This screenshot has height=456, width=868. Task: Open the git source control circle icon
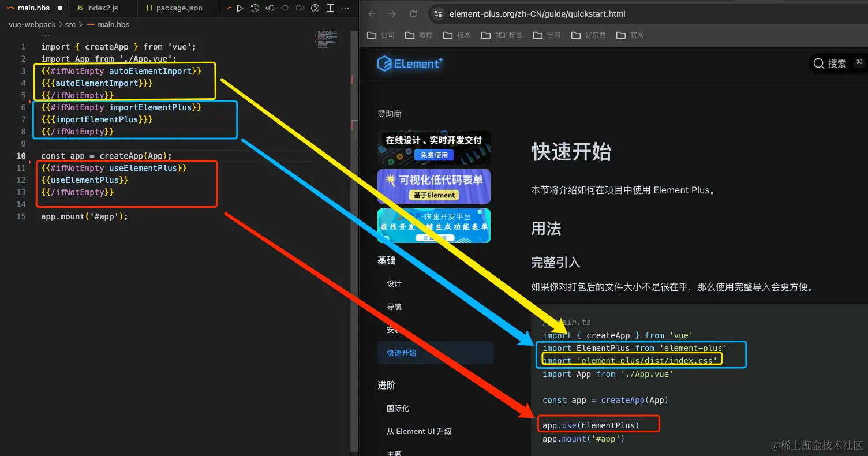315,8
